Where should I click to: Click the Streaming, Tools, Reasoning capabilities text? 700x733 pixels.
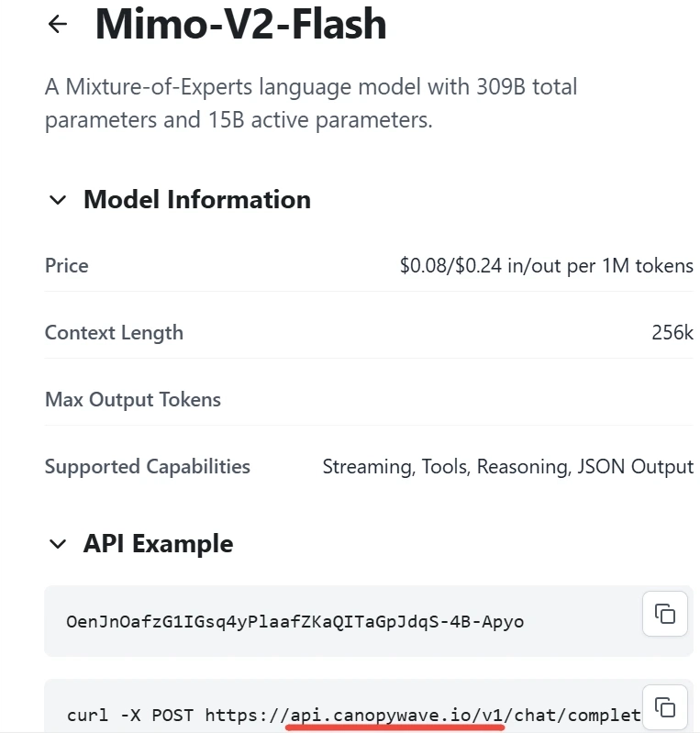(x=507, y=467)
